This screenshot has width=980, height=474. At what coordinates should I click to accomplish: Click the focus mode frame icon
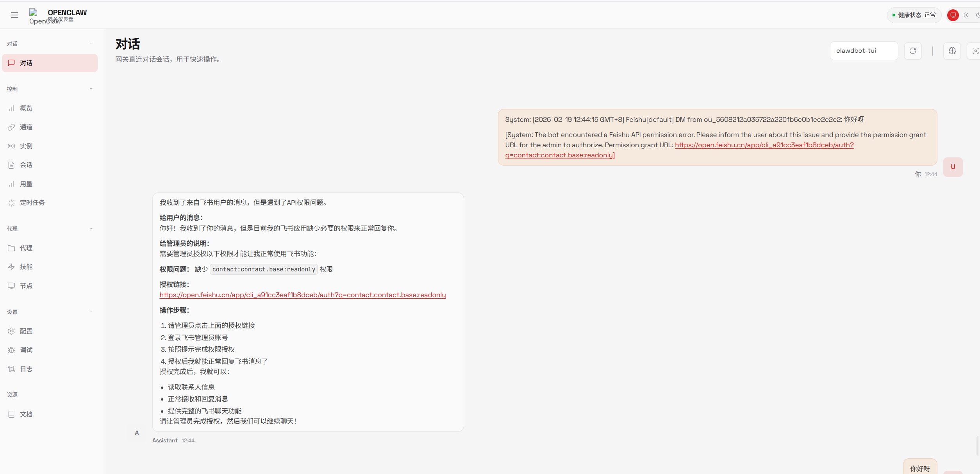[x=975, y=51]
